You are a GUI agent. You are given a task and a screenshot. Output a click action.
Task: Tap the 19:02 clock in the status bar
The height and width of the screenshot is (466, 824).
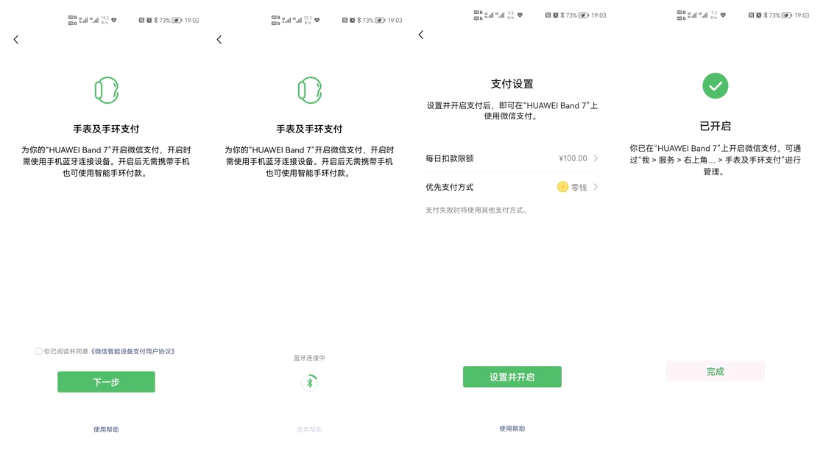pos(192,20)
